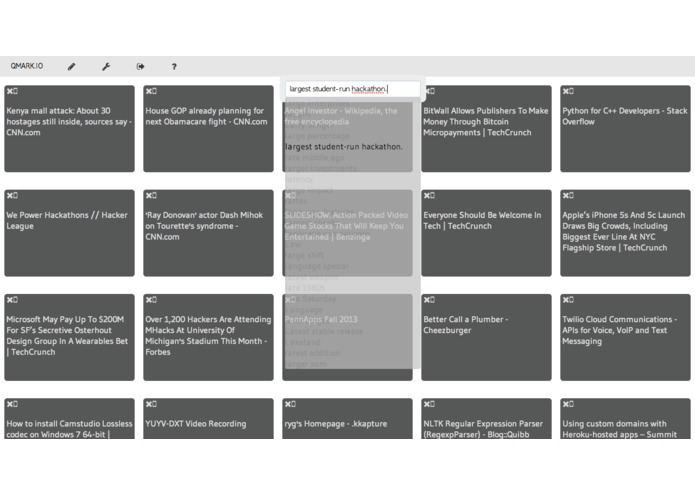Open help via the question mark icon

pos(174,66)
